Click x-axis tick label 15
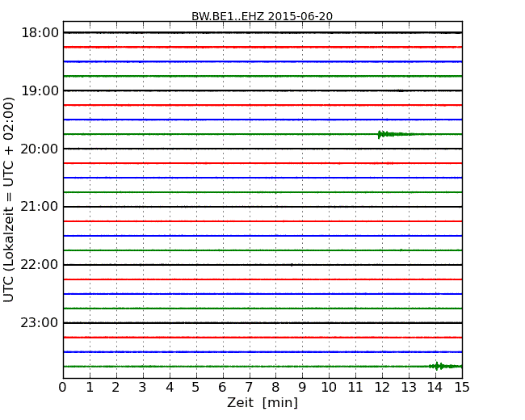Viewport: 525px width, 420px height. (x=462, y=387)
